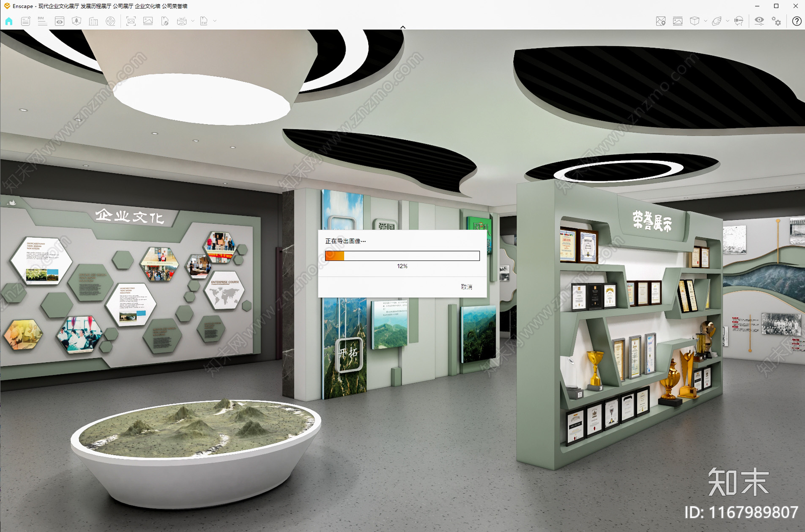
Task: Open the view management panel
Action: pos(59,21)
